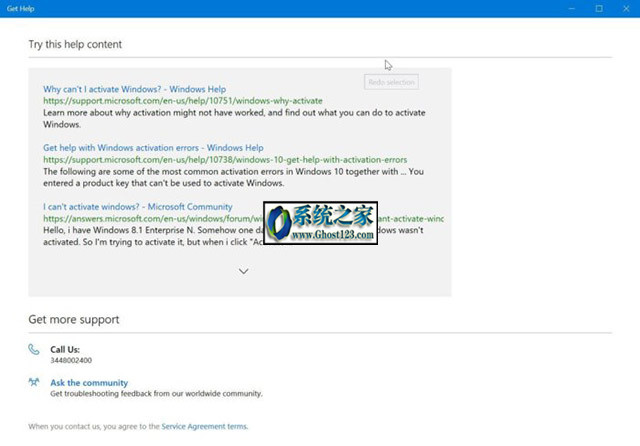Close the Get Help window
The width and height of the screenshot is (640, 446).
626,9
